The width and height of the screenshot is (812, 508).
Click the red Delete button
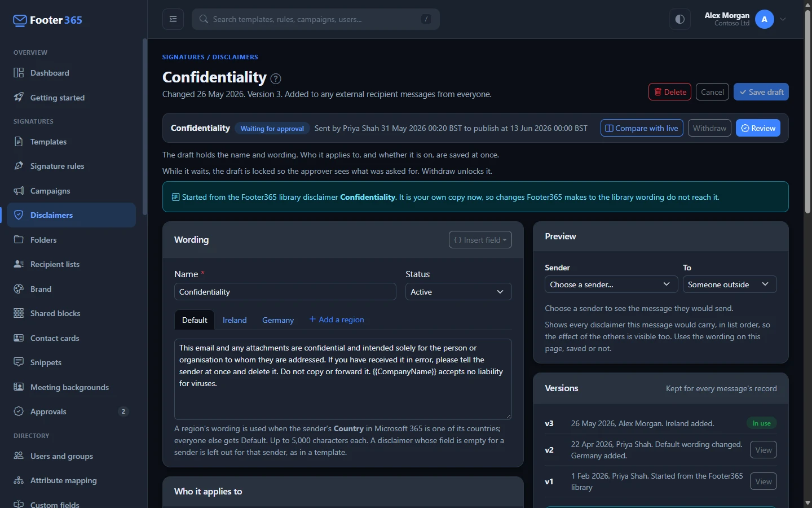(x=670, y=92)
